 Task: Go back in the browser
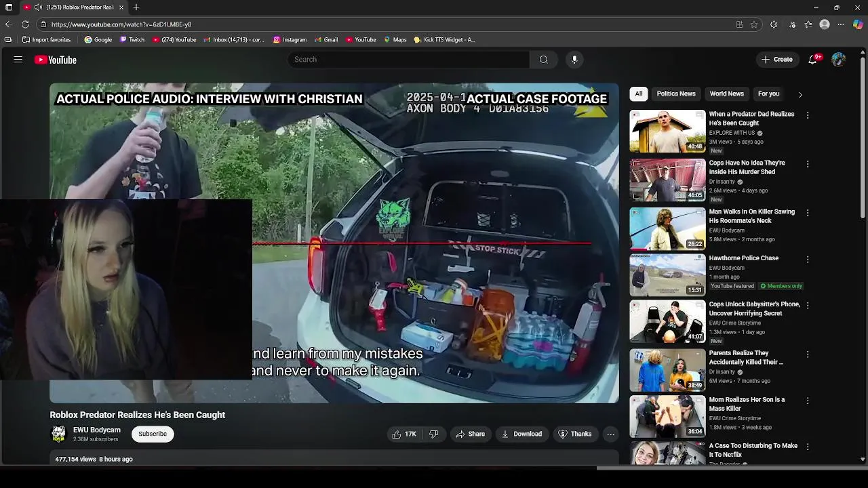[9, 24]
